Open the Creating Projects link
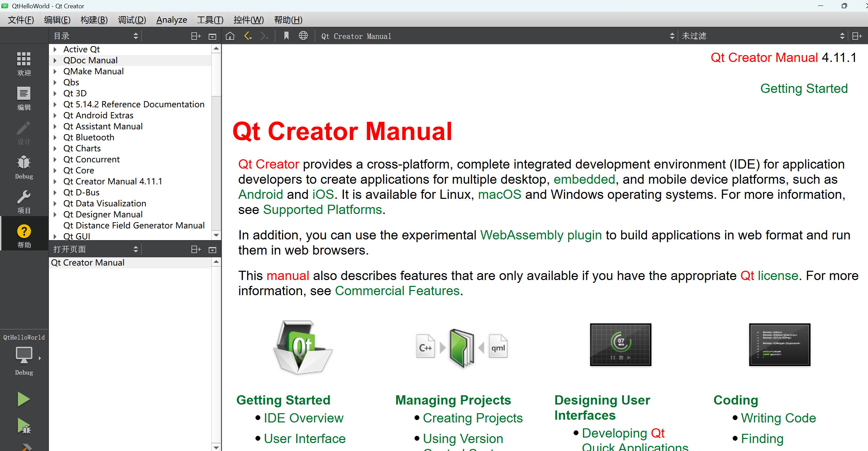This screenshot has width=868, height=451. (x=473, y=418)
